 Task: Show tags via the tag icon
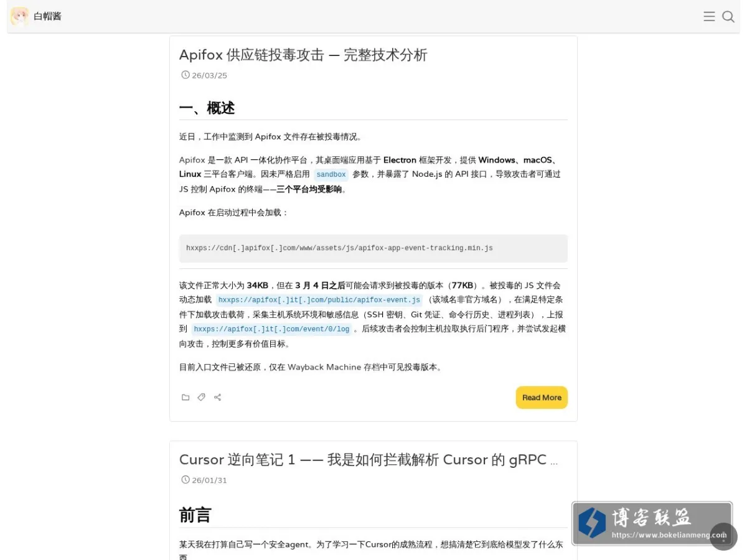pyautogui.click(x=201, y=398)
